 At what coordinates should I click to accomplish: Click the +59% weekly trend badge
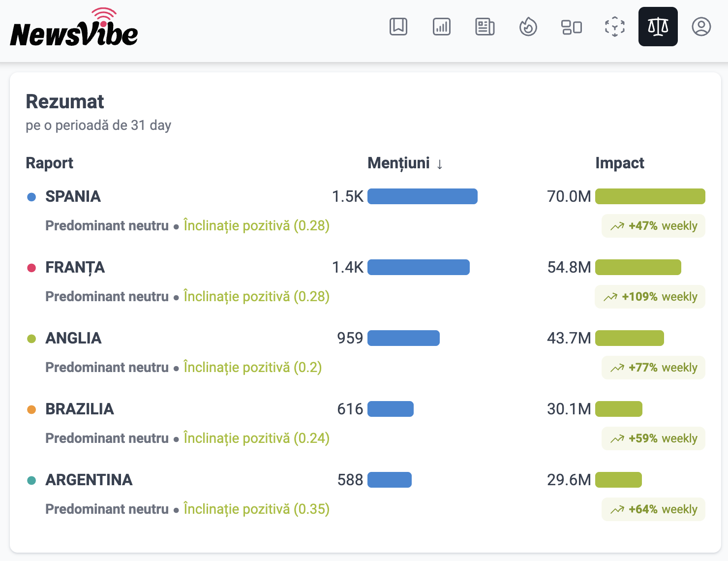pos(653,438)
